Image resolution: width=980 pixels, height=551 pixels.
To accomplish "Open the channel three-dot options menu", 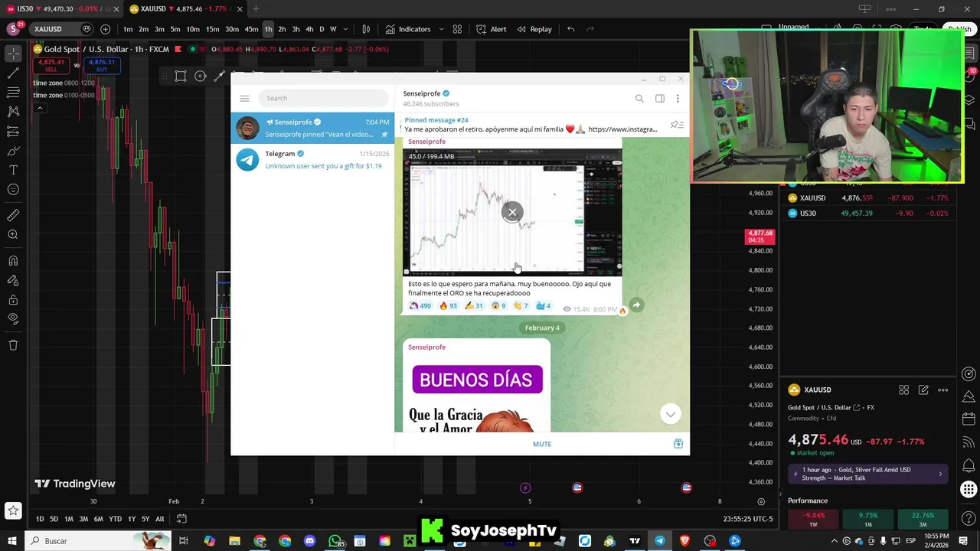I will pos(678,98).
